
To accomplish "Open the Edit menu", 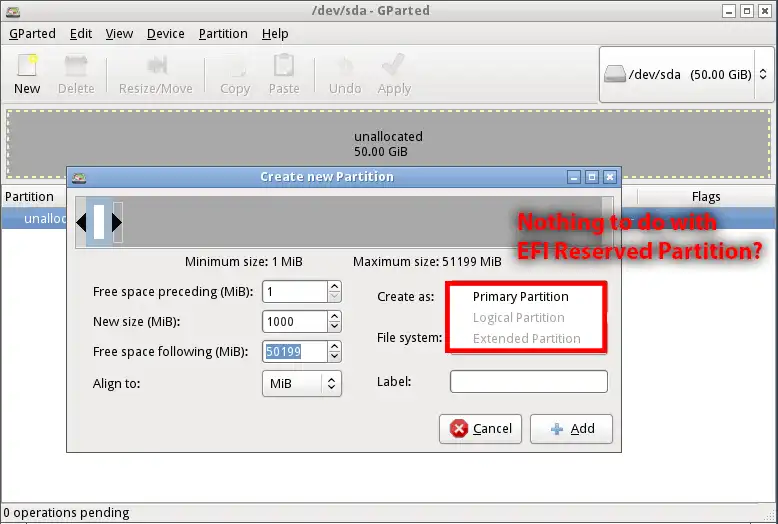I will [81, 34].
